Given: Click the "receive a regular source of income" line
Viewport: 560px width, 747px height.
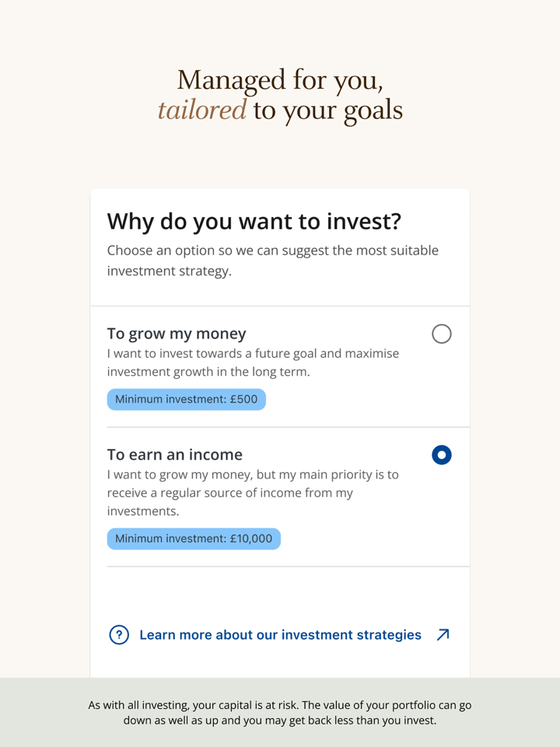Looking at the screenshot, I should [x=229, y=493].
